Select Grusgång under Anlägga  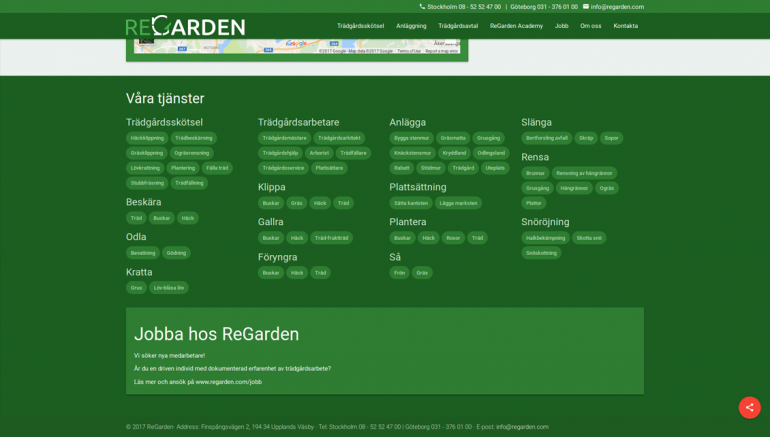(489, 138)
